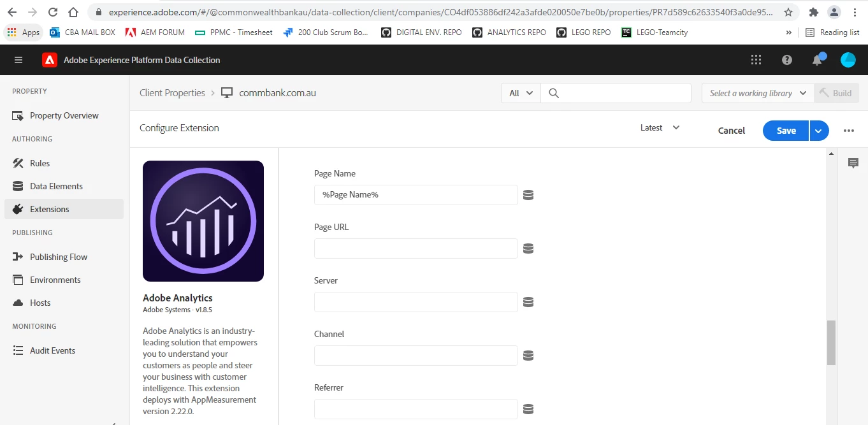Open the help question-mark icon

tap(787, 60)
